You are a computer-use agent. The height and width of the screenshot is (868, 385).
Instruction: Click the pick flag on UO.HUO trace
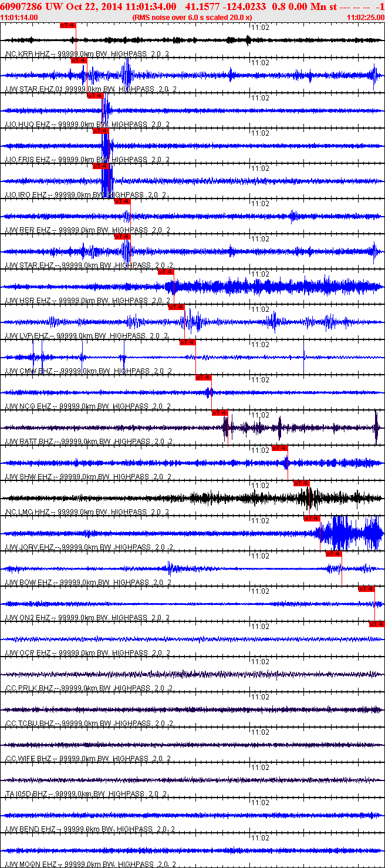coord(95,96)
